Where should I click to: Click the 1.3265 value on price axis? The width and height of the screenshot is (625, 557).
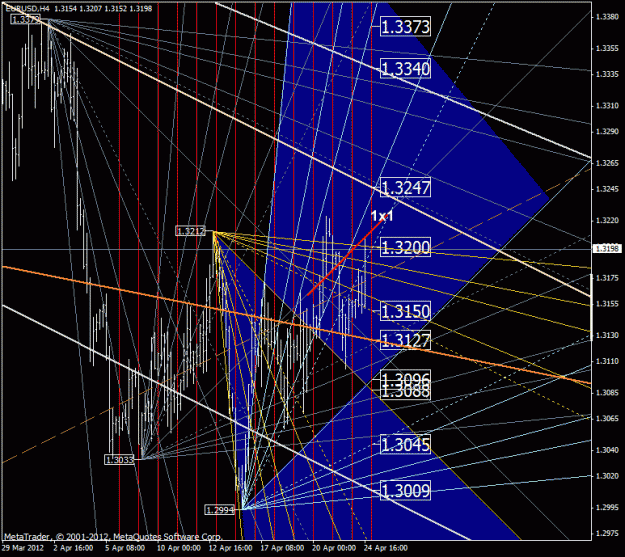tap(607, 163)
